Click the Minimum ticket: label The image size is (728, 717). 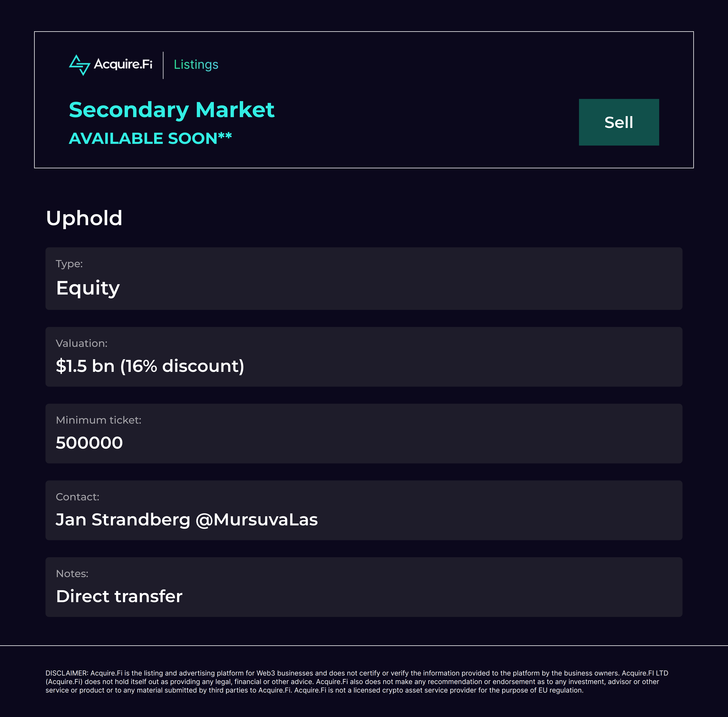98,420
